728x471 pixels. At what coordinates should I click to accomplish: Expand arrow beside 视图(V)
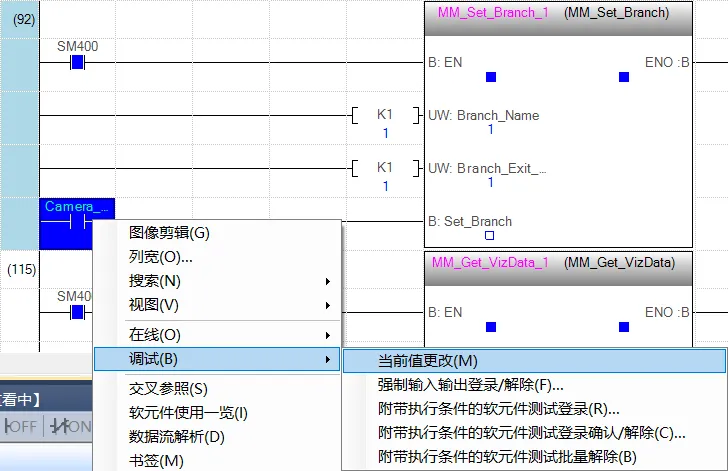click(x=328, y=306)
